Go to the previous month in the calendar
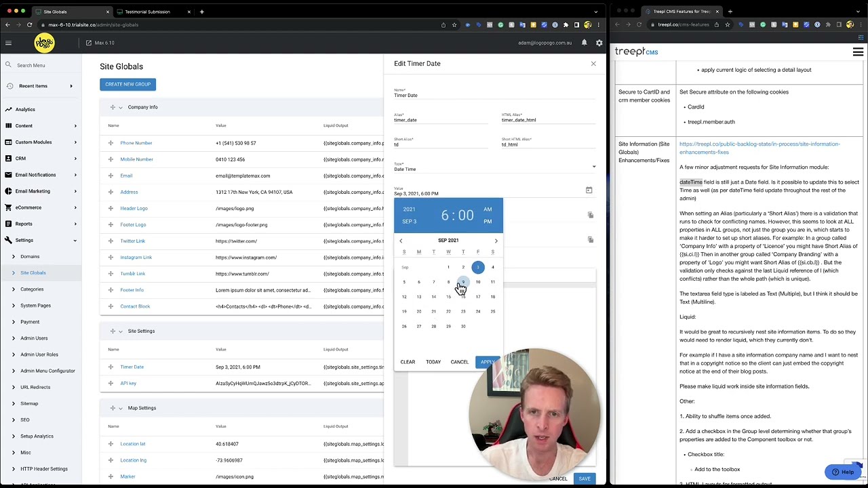Screen dimensions: 868x488 (x=401, y=241)
